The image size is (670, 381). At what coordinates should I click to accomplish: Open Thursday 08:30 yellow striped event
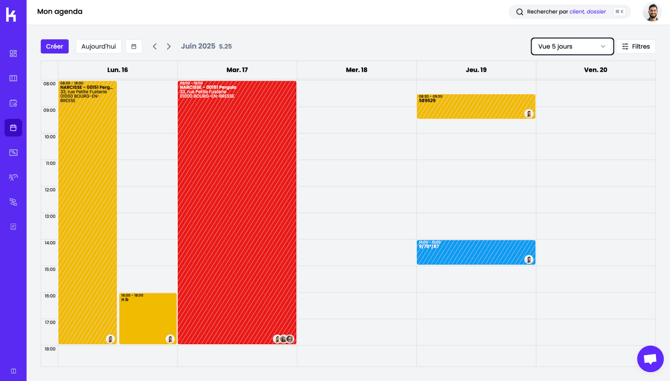[x=476, y=106]
